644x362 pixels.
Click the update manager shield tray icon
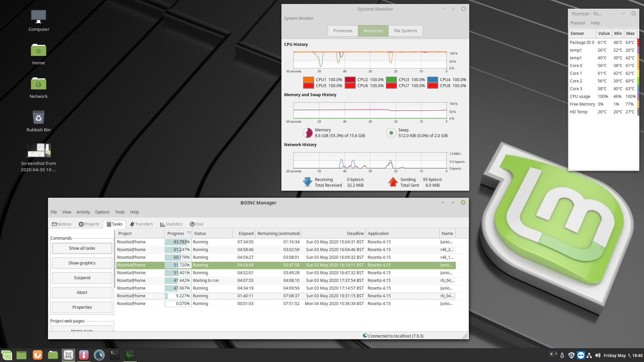click(x=572, y=355)
